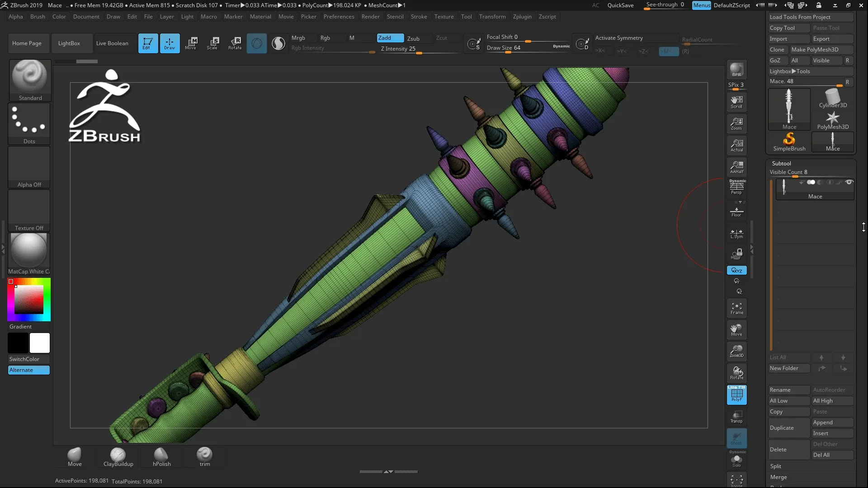Click the Frame view icon
Screen dimensions: 868x488
click(x=736, y=308)
